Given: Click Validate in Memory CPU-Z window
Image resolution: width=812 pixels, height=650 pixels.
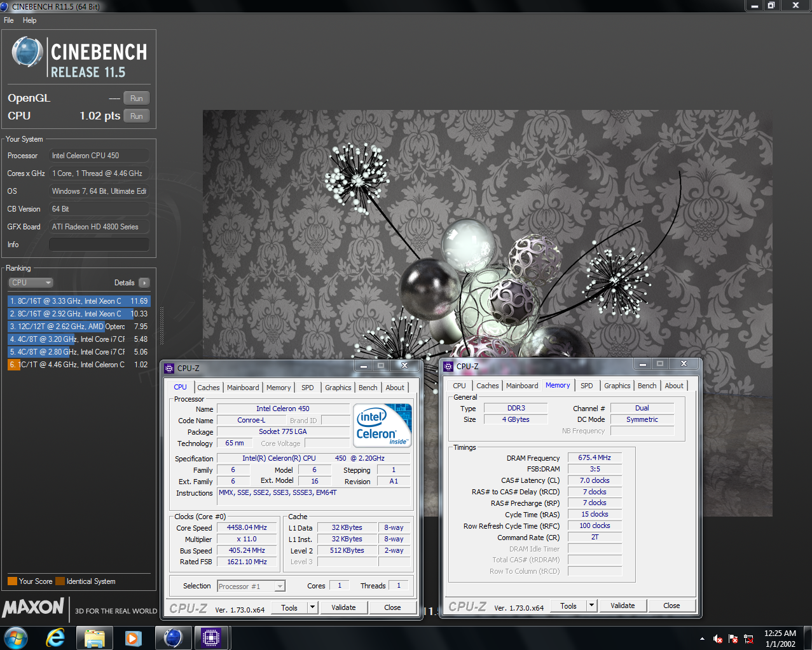Looking at the screenshot, I should 623,606.
